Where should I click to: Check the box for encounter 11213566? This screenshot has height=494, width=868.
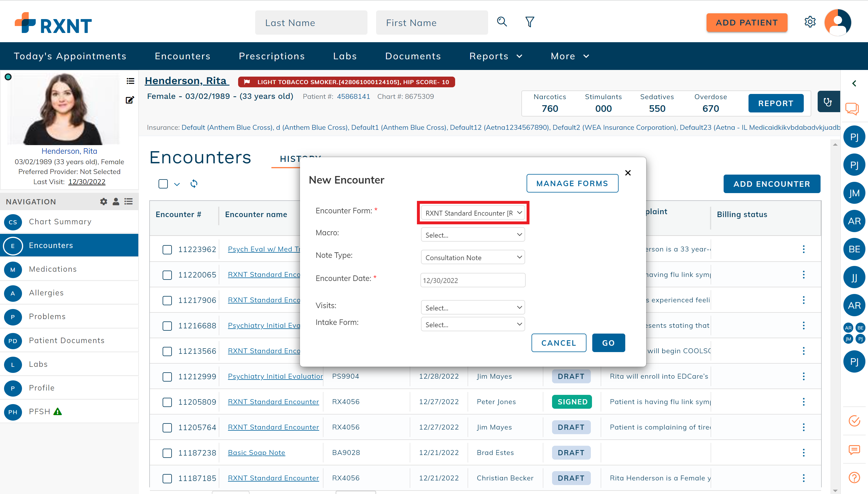pyautogui.click(x=167, y=351)
